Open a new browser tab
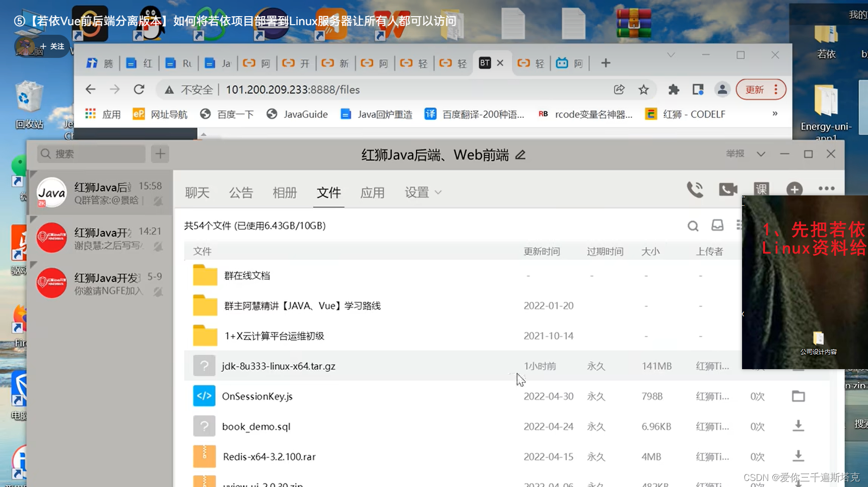 tap(606, 63)
